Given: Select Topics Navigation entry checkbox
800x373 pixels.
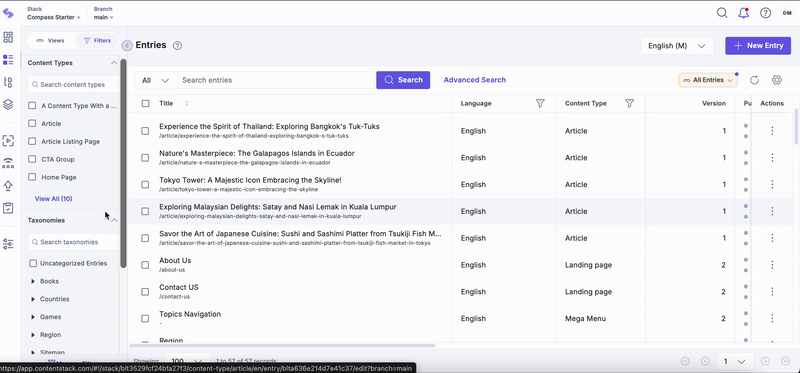Looking at the screenshot, I should tap(145, 319).
